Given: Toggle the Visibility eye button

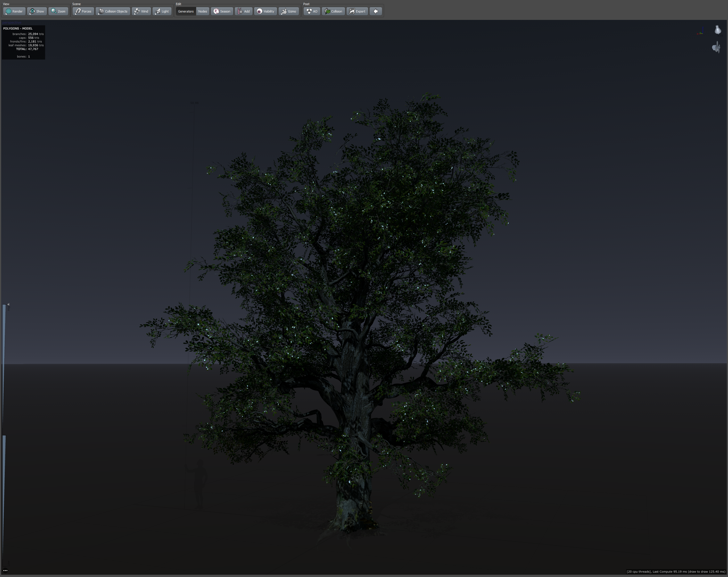Looking at the screenshot, I should coord(265,11).
